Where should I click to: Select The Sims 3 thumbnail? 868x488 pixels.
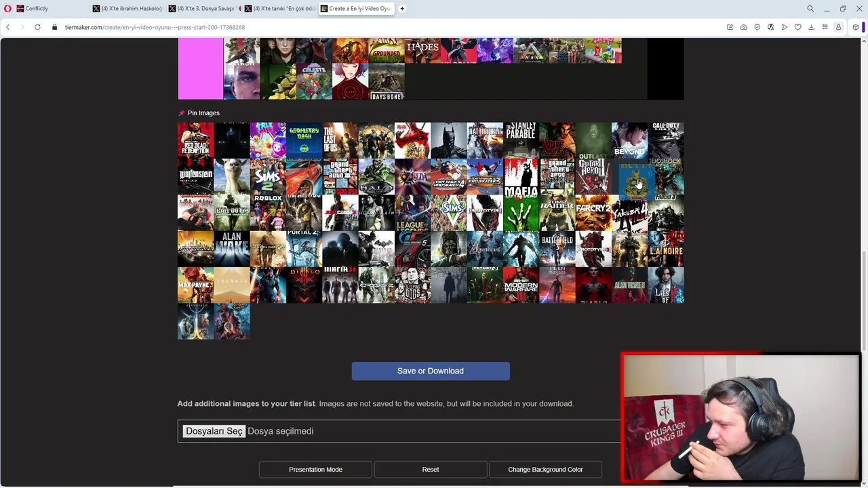pos(449,213)
